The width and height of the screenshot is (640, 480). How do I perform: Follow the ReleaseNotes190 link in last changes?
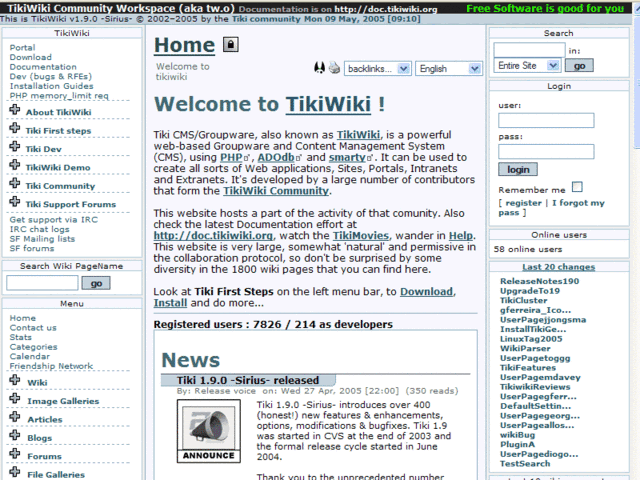click(x=539, y=281)
